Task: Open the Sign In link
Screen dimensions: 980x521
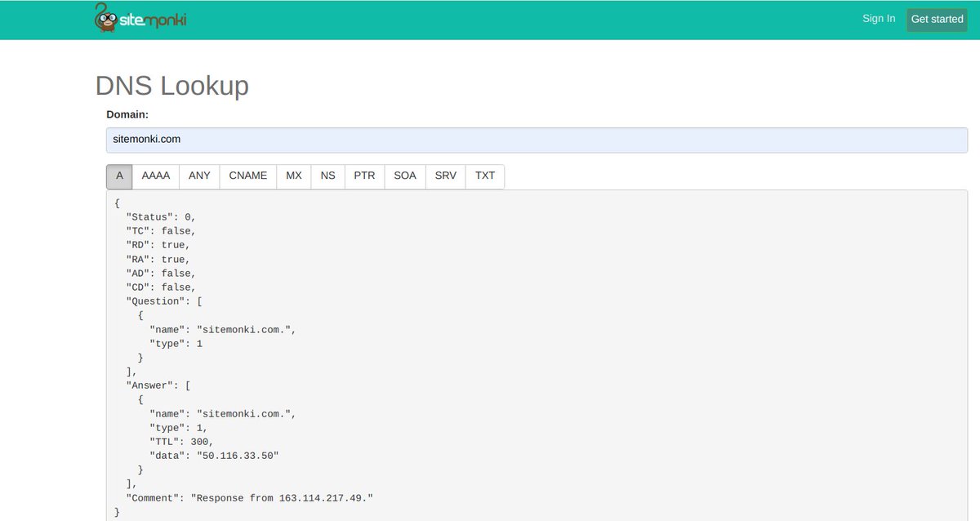Action: [x=879, y=18]
